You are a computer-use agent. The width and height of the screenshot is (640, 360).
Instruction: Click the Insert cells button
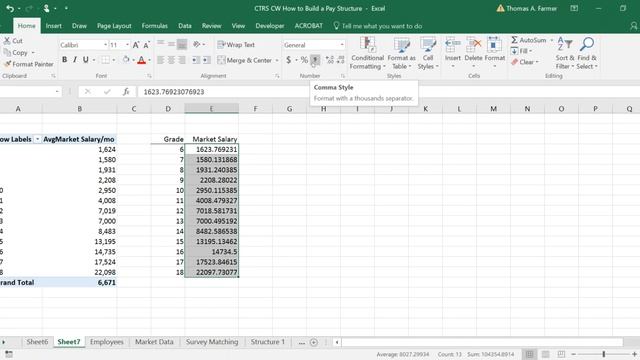coord(453,53)
